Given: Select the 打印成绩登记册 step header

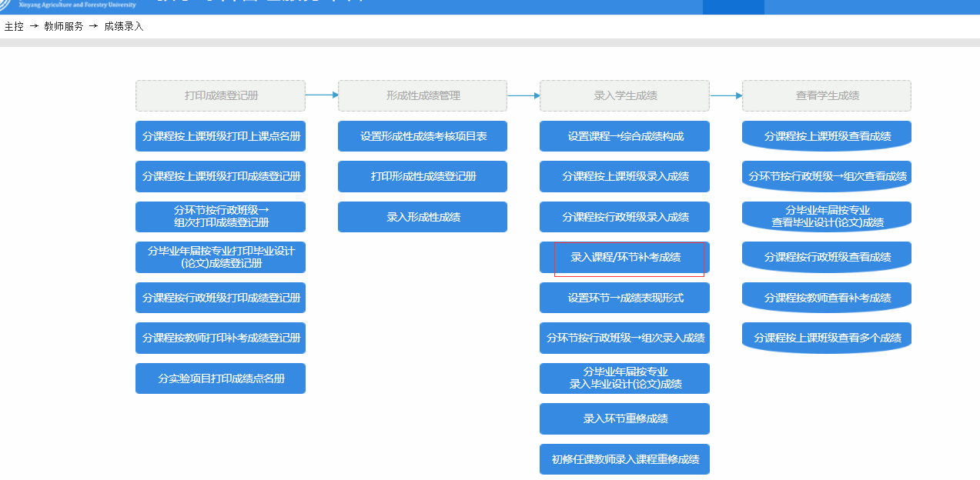Looking at the screenshot, I should click(x=220, y=96).
